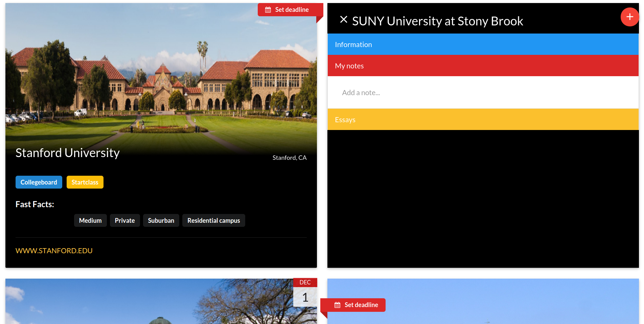Image resolution: width=644 pixels, height=324 pixels.
Task: Open the Startclass link
Action: tap(85, 182)
